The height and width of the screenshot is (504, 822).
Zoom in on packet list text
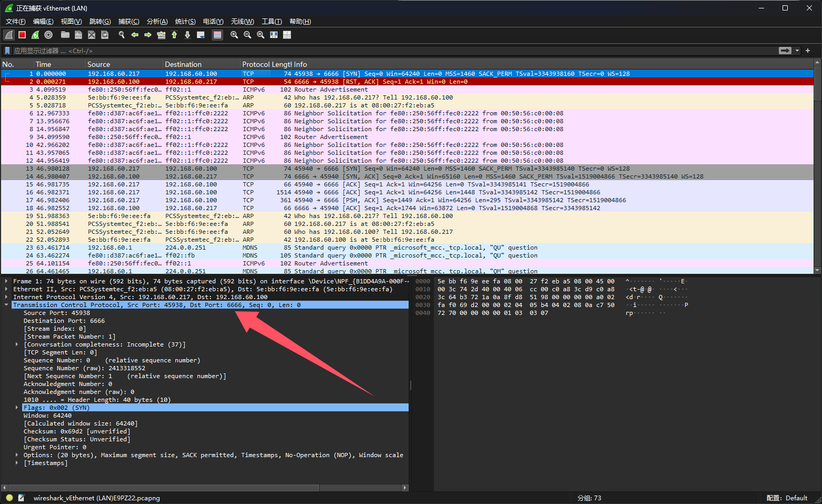tap(234, 35)
